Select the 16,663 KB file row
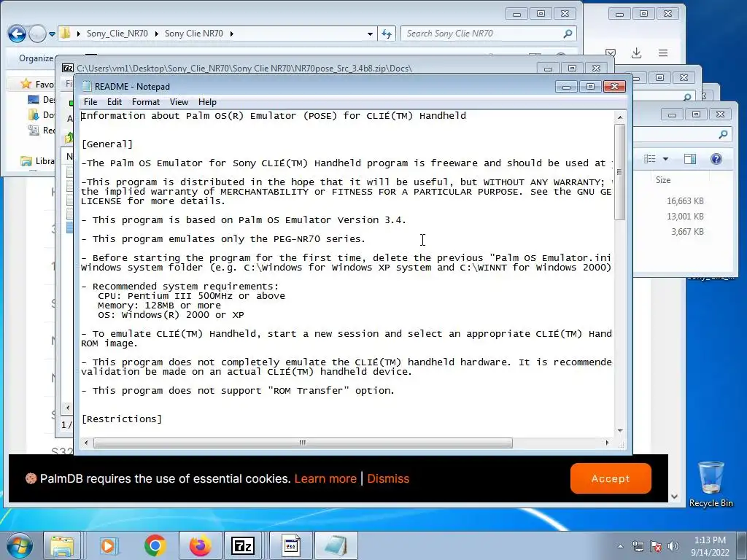Image resolution: width=747 pixels, height=560 pixels. click(x=685, y=201)
